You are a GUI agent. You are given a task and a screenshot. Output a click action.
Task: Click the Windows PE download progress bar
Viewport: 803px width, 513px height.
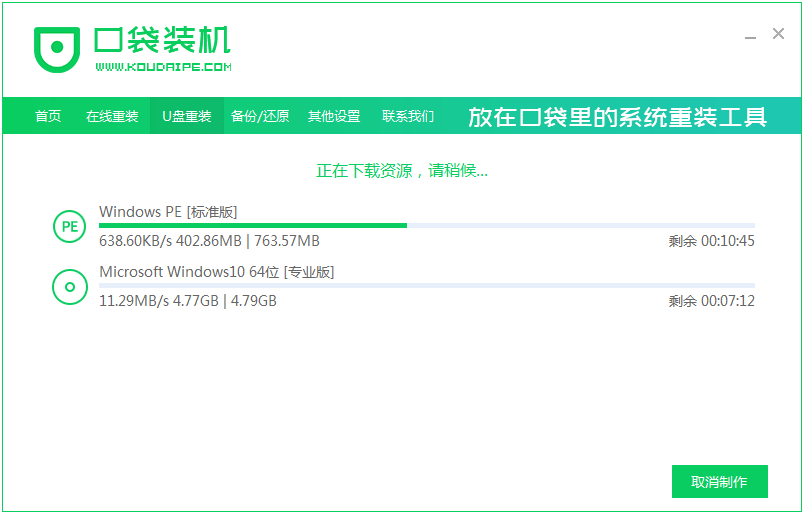click(427, 226)
